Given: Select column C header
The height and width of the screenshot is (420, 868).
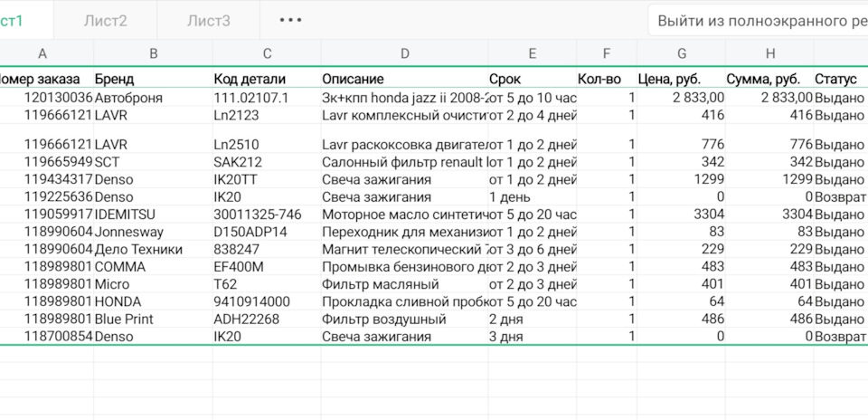Looking at the screenshot, I should tap(267, 53).
